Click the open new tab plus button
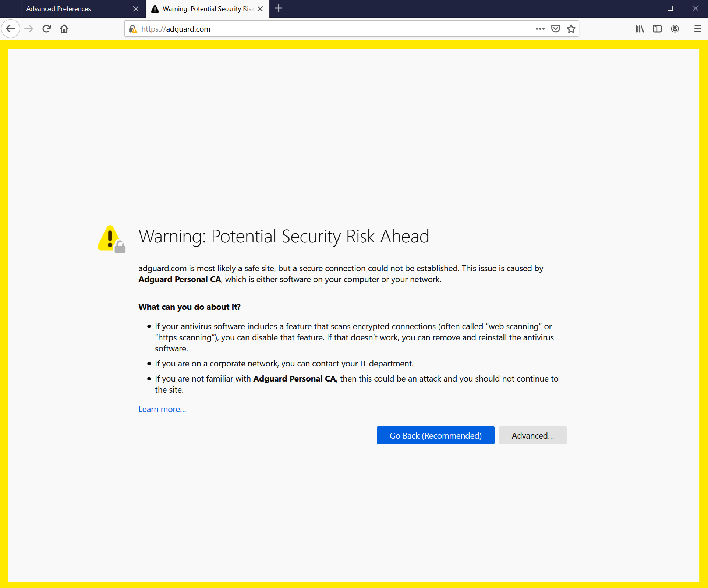 (x=279, y=9)
